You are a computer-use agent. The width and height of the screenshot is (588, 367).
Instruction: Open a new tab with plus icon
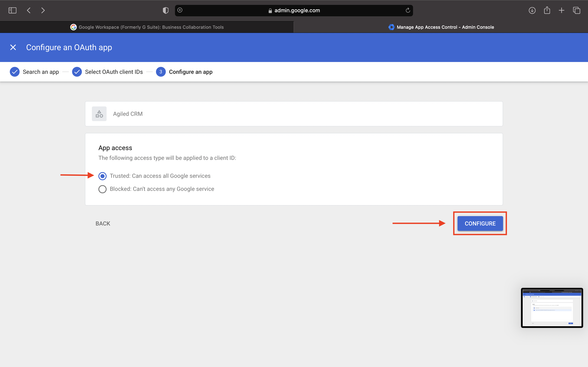(561, 10)
